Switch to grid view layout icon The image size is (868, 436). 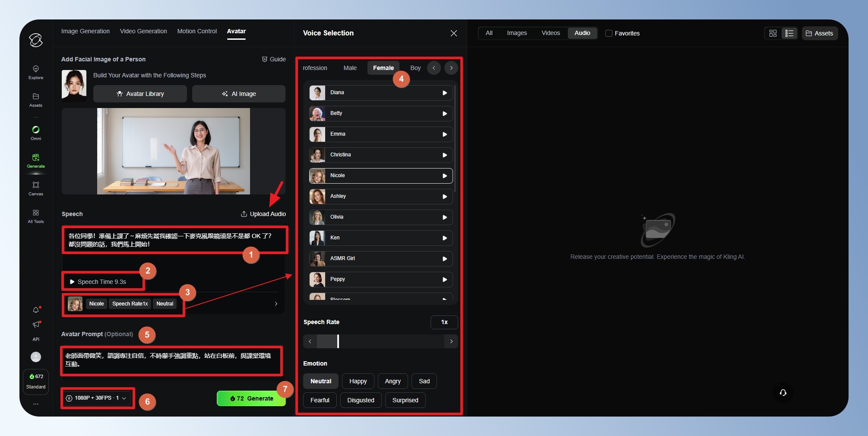(773, 33)
